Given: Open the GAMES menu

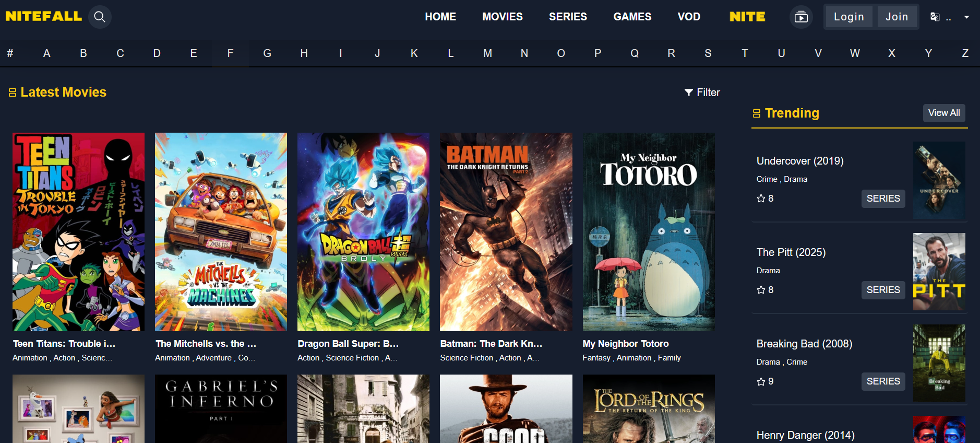Looking at the screenshot, I should click(x=632, y=17).
